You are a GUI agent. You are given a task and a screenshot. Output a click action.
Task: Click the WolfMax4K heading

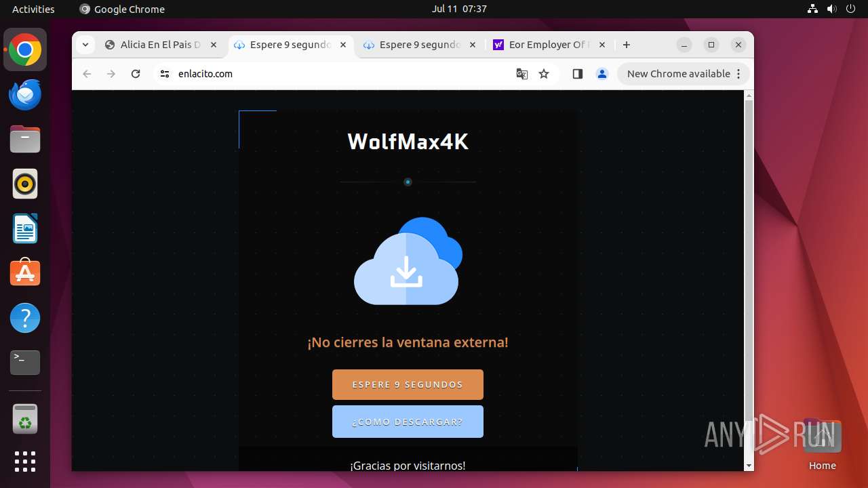408,141
